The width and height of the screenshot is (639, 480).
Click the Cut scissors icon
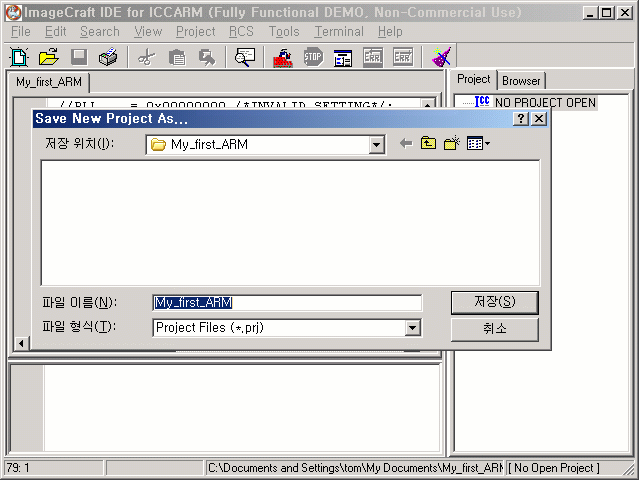point(147,57)
